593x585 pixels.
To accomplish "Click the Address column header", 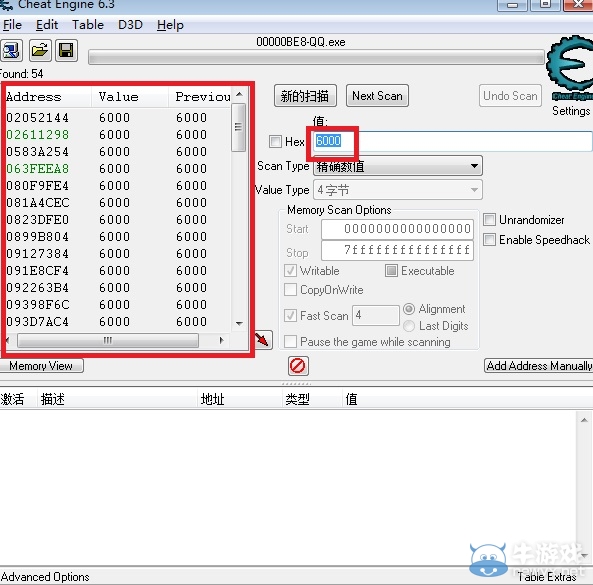I will 48,97.
